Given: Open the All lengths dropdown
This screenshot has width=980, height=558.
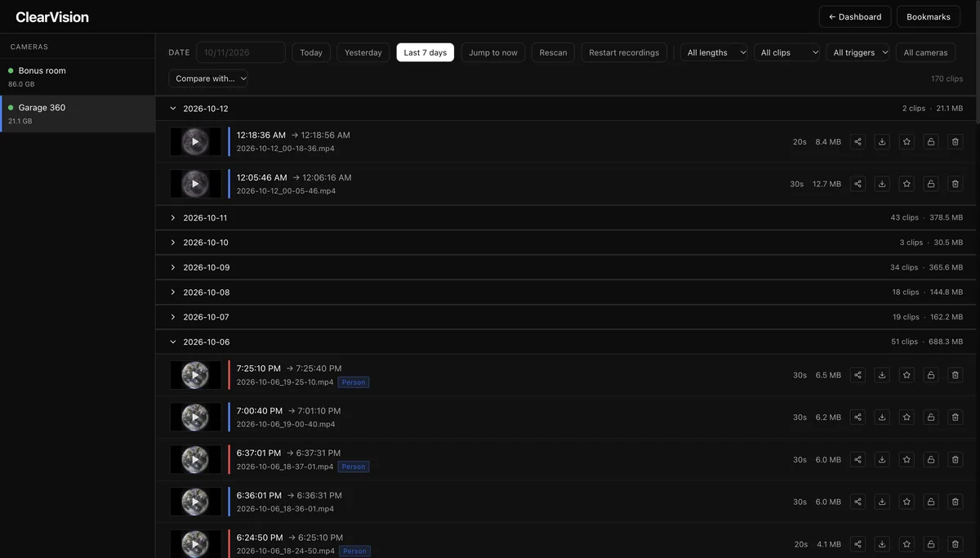Looking at the screenshot, I should pyautogui.click(x=714, y=52).
